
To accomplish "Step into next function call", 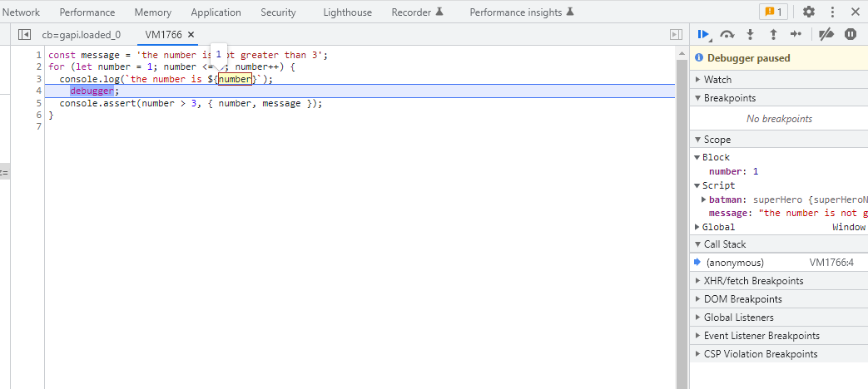I will (x=750, y=34).
